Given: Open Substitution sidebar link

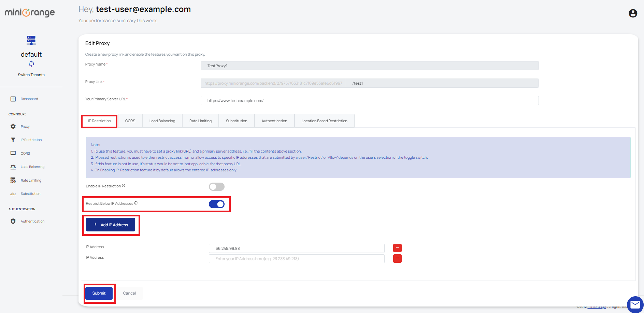Looking at the screenshot, I should pos(30,194).
